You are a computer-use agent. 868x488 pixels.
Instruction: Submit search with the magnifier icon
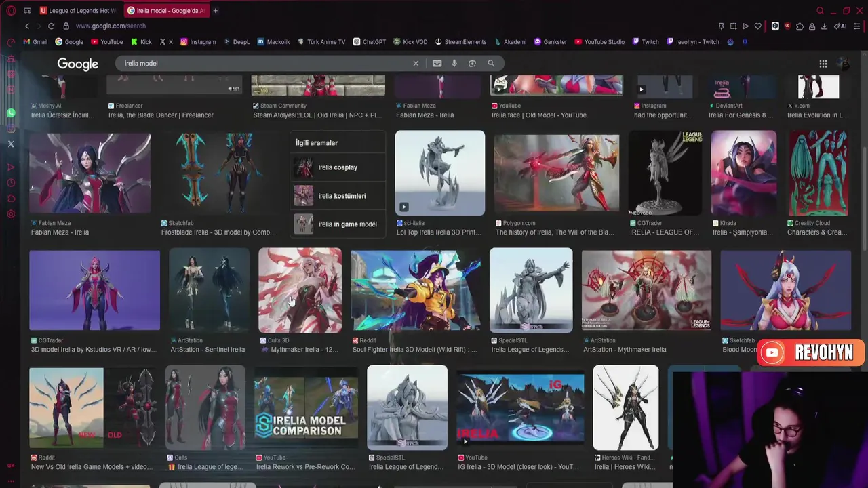tap(491, 63)
